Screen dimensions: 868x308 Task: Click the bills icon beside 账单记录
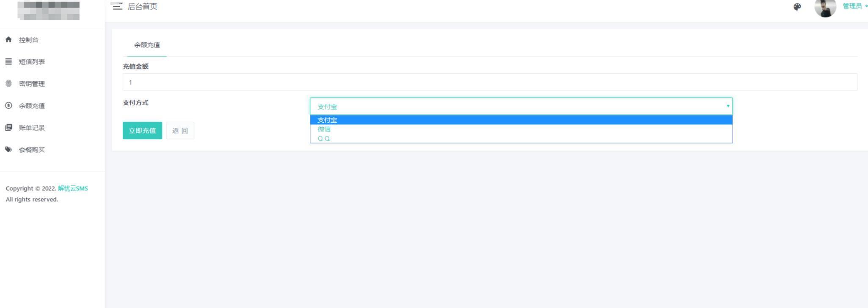click(8, 127)
